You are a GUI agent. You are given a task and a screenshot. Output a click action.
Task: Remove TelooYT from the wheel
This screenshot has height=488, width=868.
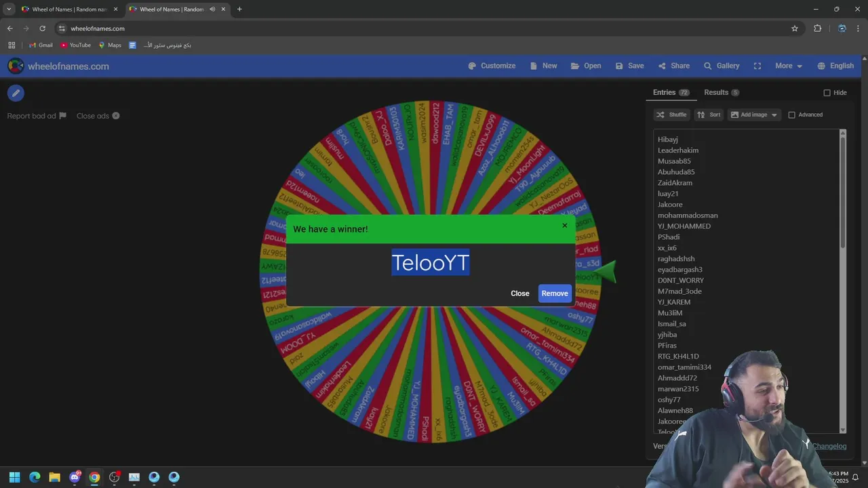tap(555, 293)
